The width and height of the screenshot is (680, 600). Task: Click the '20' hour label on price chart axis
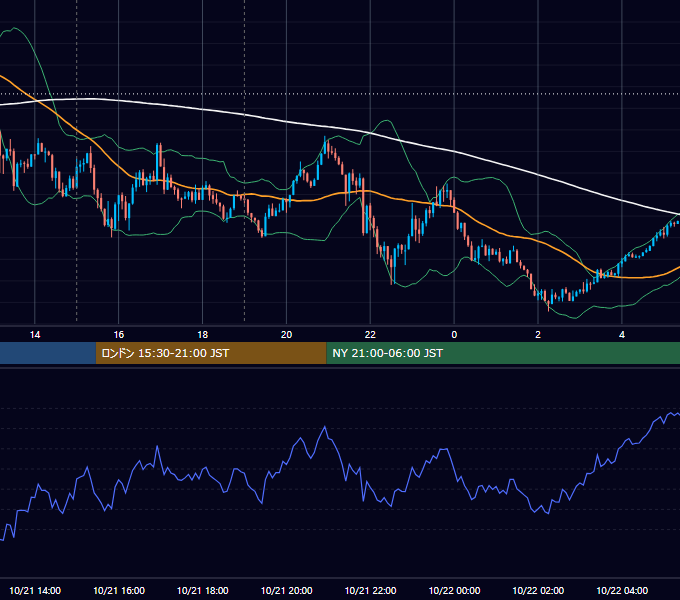(x=286, y=335)
